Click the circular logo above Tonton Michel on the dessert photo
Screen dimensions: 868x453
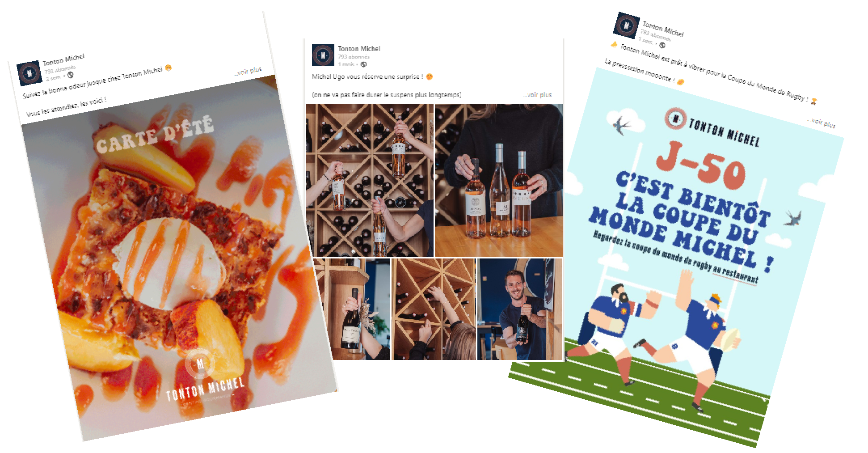pyautogui.click(x=200, y=363)
